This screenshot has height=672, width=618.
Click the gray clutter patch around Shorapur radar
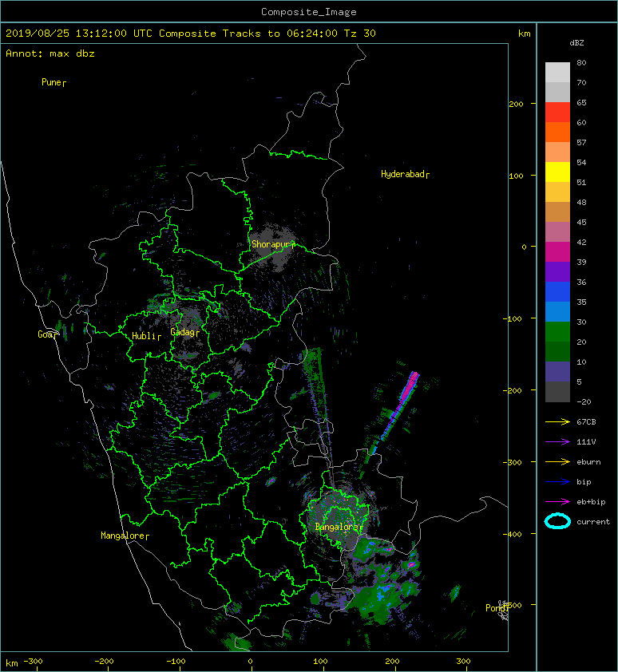[272, 247]
